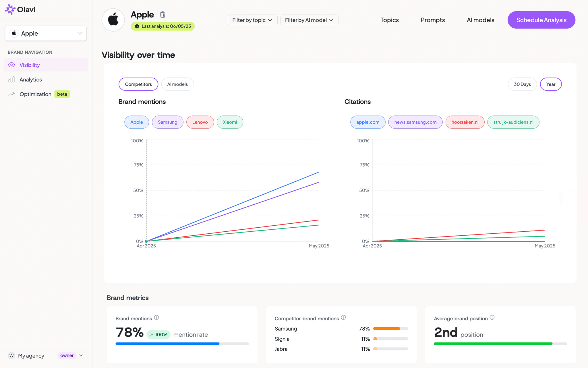Select the apple.com citation pill
Screen dimensions: 588x368
[x=367, y=122]
